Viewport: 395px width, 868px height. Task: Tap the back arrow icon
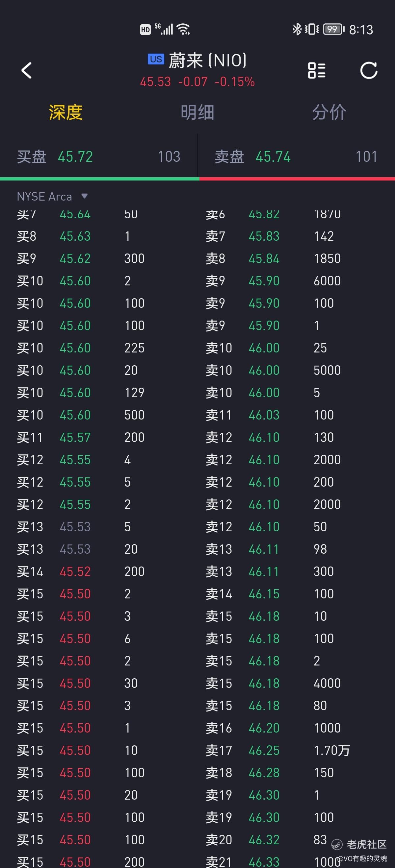pos(26,70)
